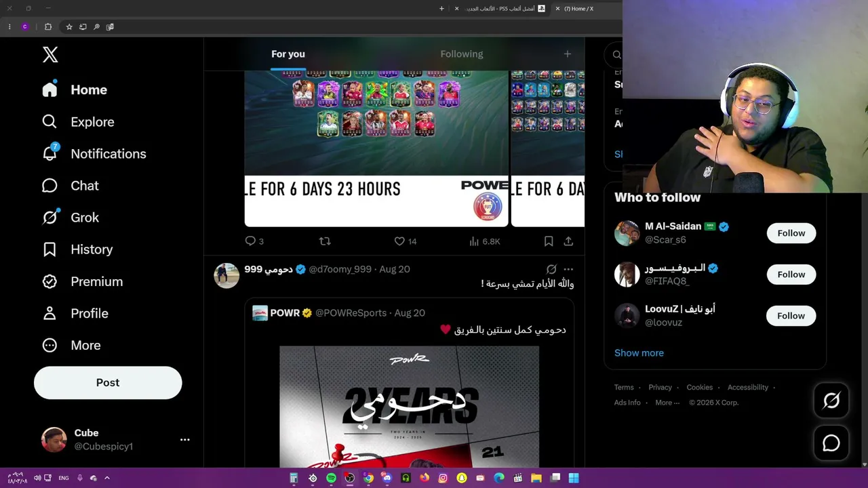Bookmark the POWR squad tweet
This screenshot has height=488, width=868.
[549, 241]
